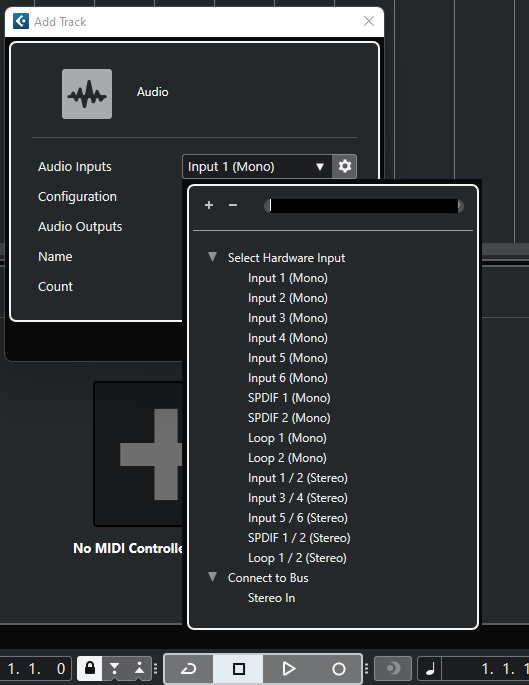Collapse the Connect to Bus section
Viewport: 529px width, 685px height.
212,577
